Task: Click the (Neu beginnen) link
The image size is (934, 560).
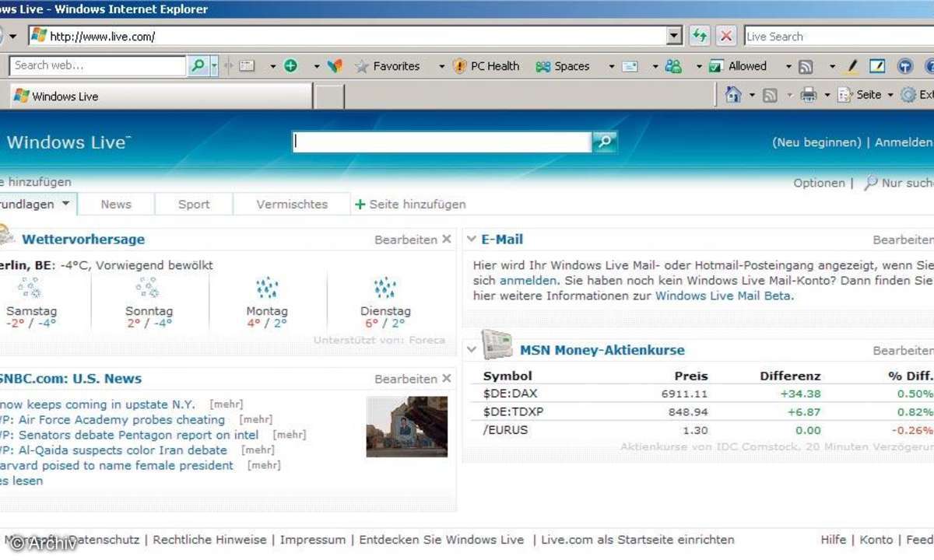Action: pos(816,142)
